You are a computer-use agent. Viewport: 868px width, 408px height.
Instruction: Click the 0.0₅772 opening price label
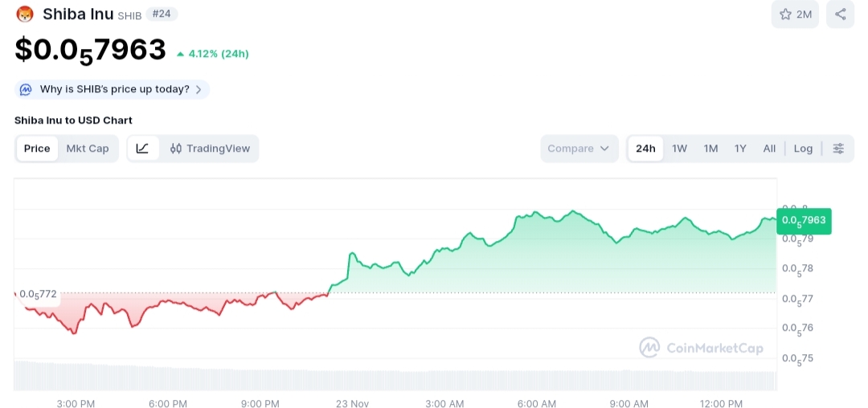[x=38, y=294]
